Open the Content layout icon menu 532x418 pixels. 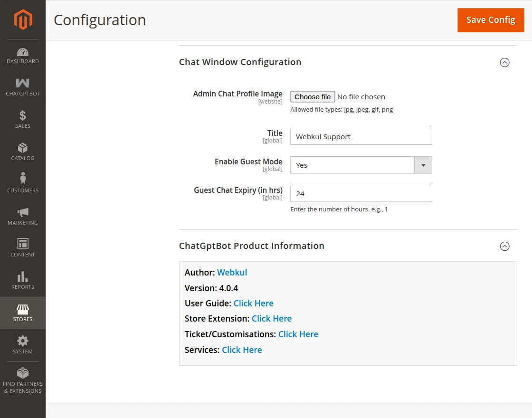[23, 248]
